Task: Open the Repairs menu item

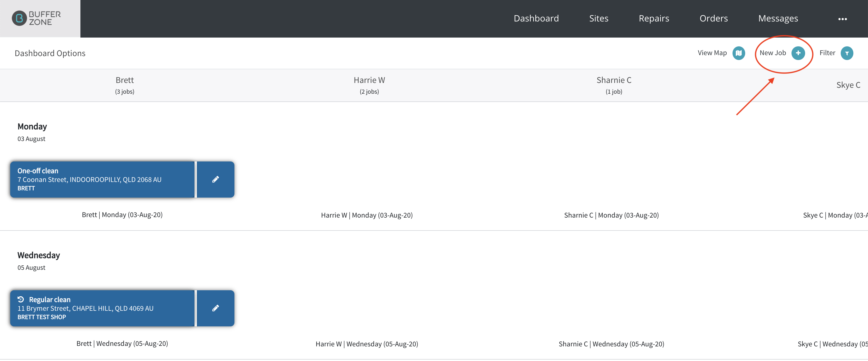Action: 654,18
